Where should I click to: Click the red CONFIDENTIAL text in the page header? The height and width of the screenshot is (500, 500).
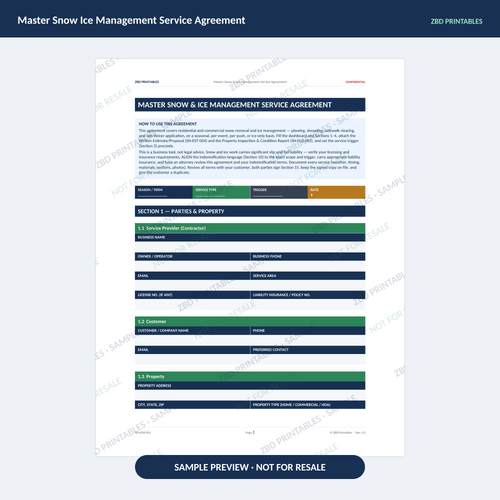point(355,82)
